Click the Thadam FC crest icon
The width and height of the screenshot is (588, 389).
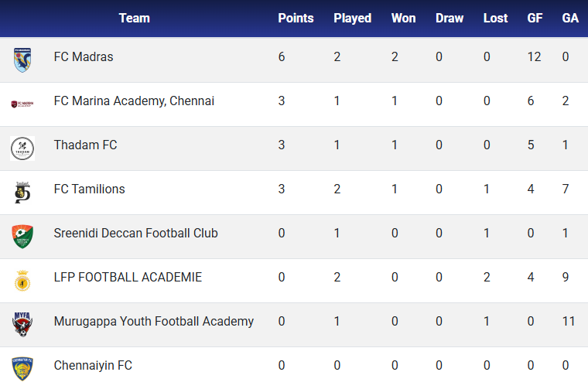[22, 148]
